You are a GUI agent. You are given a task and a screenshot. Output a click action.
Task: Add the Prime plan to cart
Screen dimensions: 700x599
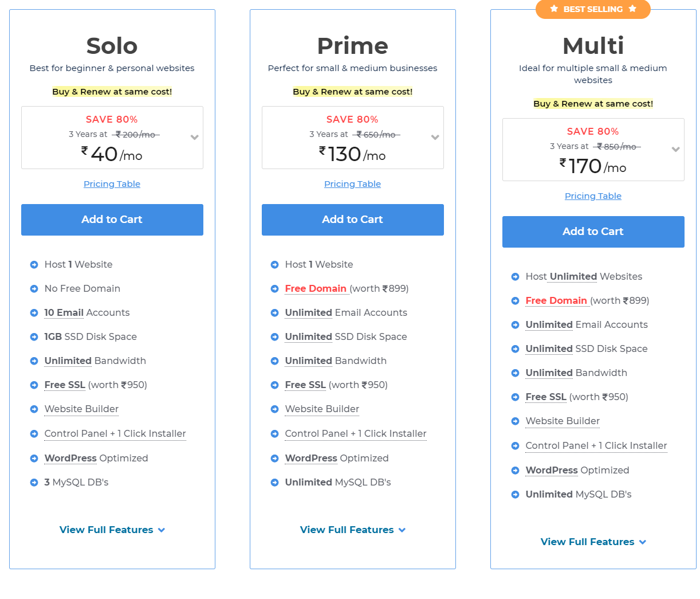pos(353,220)
